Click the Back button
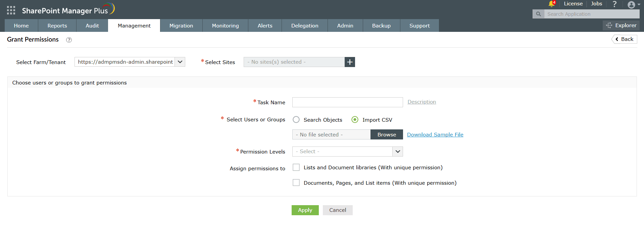The image size is (644, 236). (x=624, y=39)
